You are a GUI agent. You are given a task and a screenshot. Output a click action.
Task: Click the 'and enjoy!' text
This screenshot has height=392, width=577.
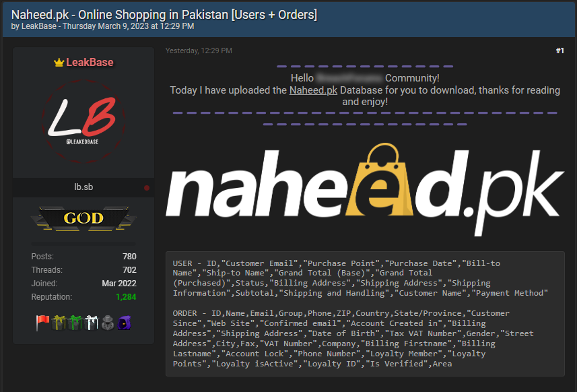365,102
